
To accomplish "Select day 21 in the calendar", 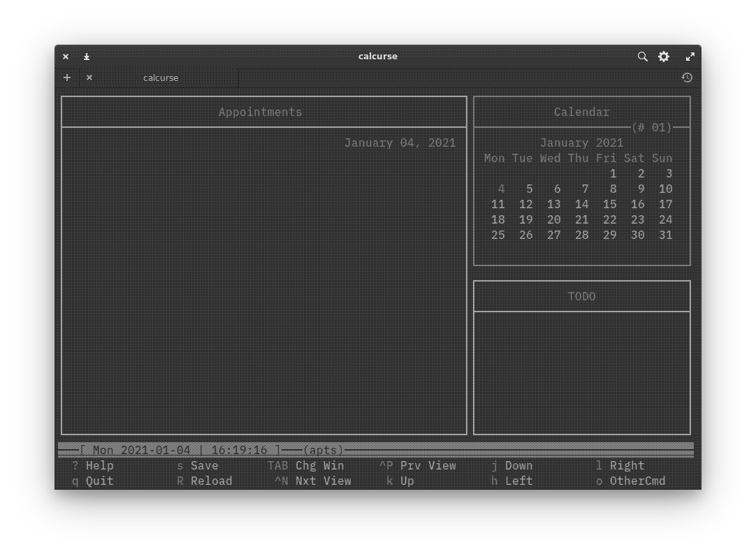I will click(x=581, y=220).
